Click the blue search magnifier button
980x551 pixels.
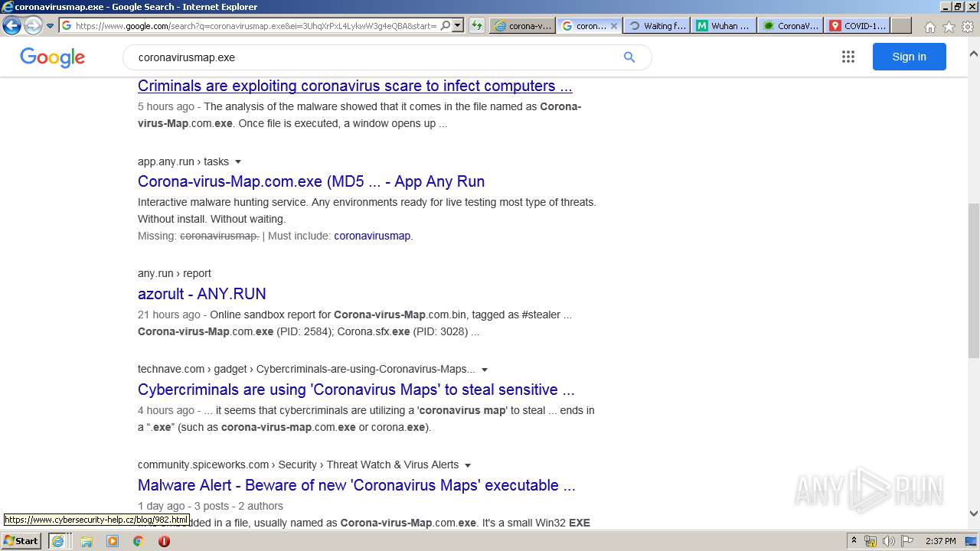coord(629,57)
